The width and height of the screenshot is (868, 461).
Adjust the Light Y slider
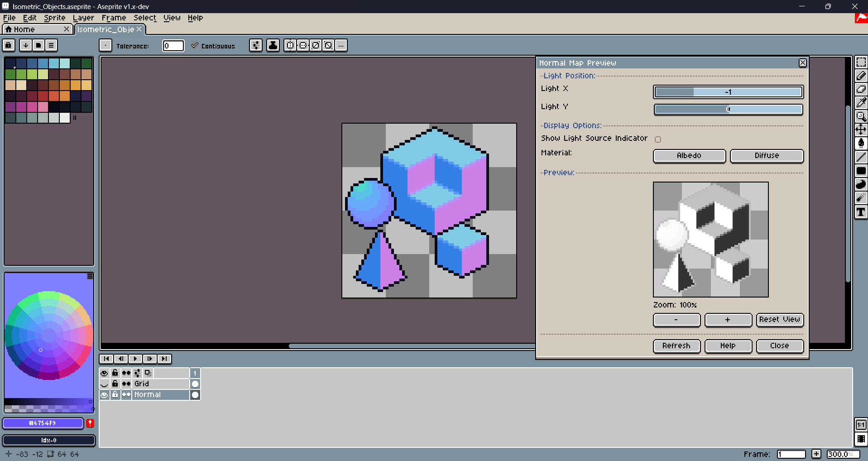(728, 109)
